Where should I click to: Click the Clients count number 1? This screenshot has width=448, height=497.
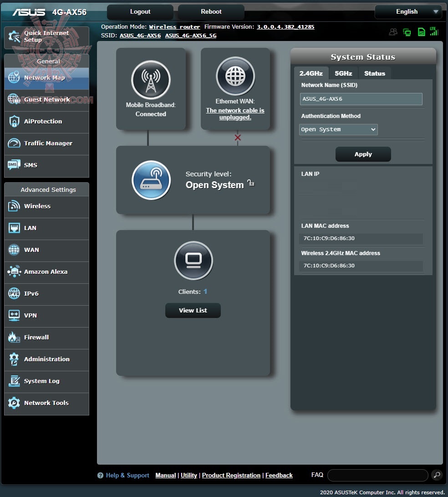tap(205, 291)
